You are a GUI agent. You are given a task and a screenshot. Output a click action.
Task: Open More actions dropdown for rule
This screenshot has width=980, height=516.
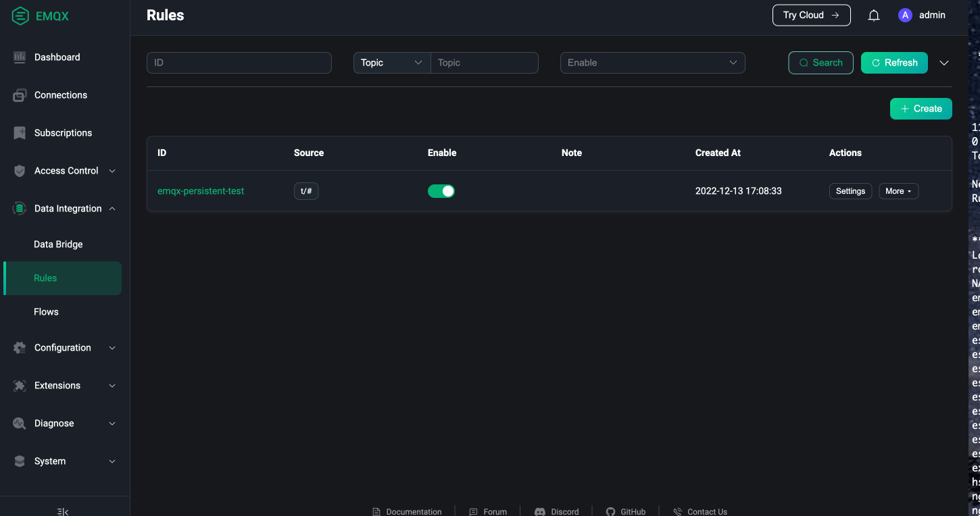[x=898, y=191]
